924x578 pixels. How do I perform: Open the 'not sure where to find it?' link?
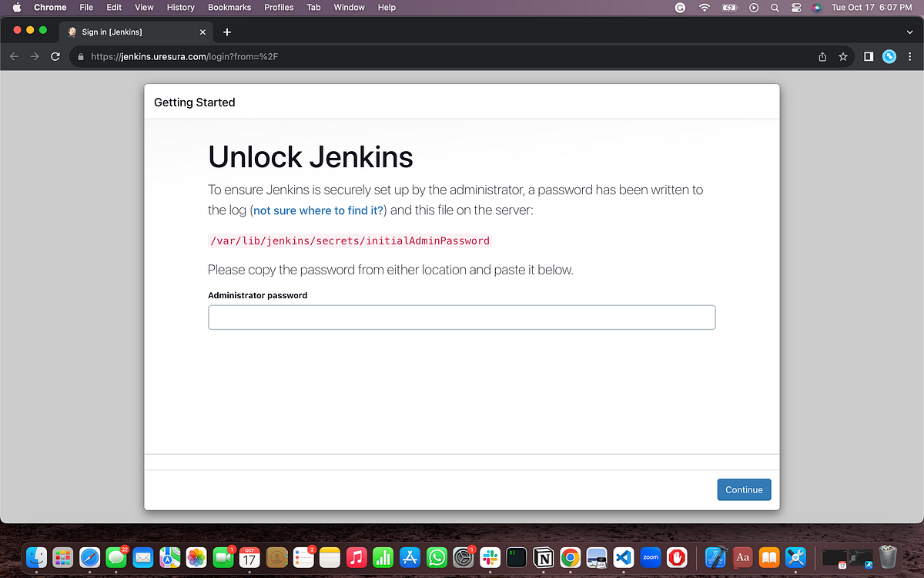click(318, 210)
